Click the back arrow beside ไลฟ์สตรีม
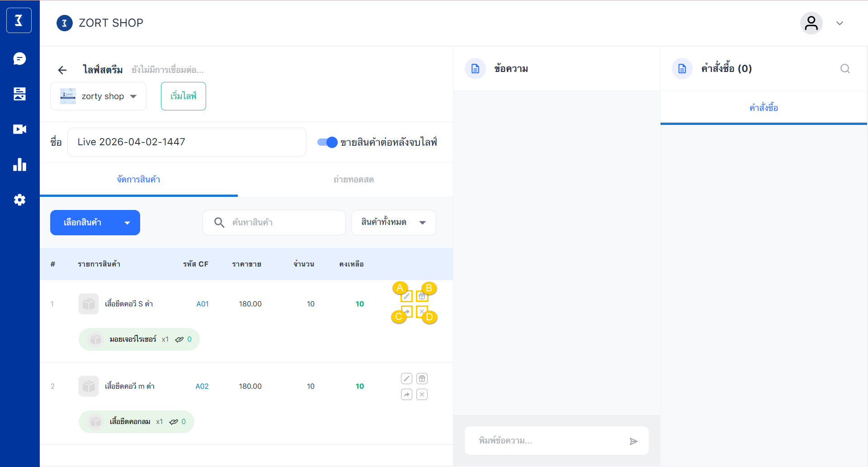The image size is (868, 467). coord(62,70)
